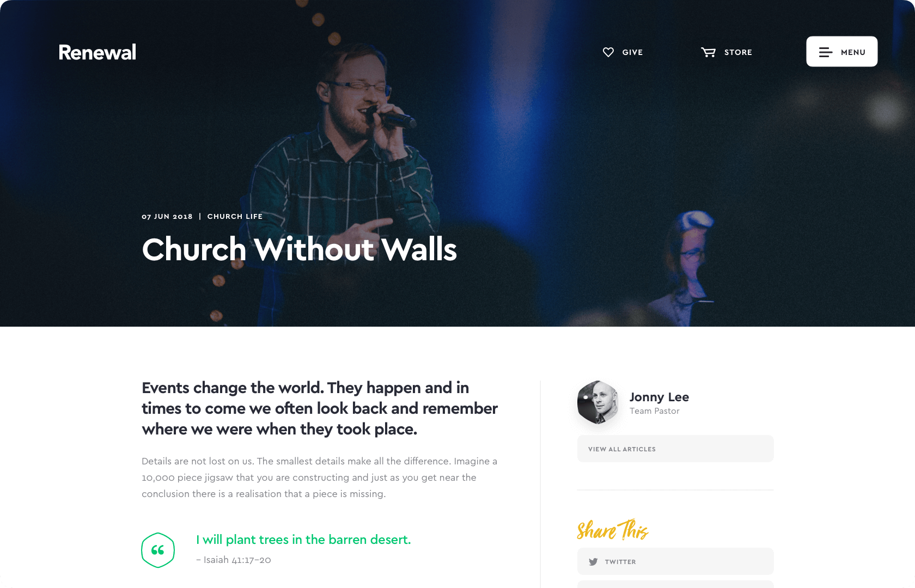
Task: Click the Share This script heading
Action: [613, 529]
